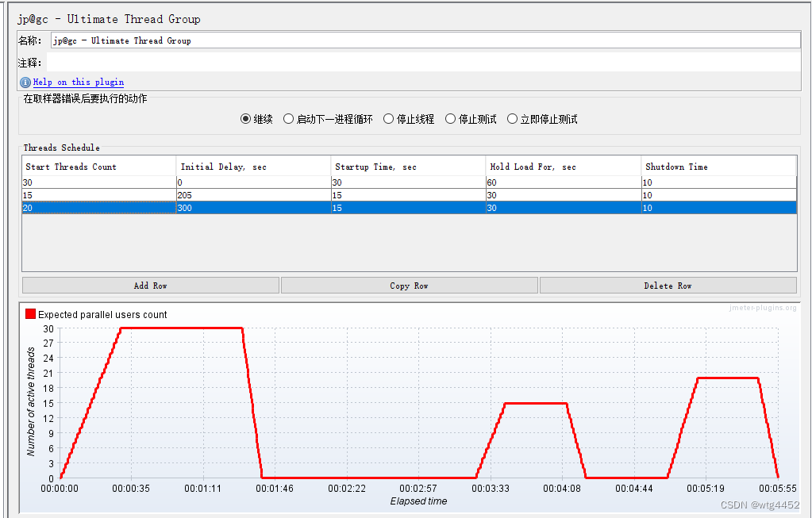Click the 名称 name input field

pyautogui.click(x=425, y=40)
